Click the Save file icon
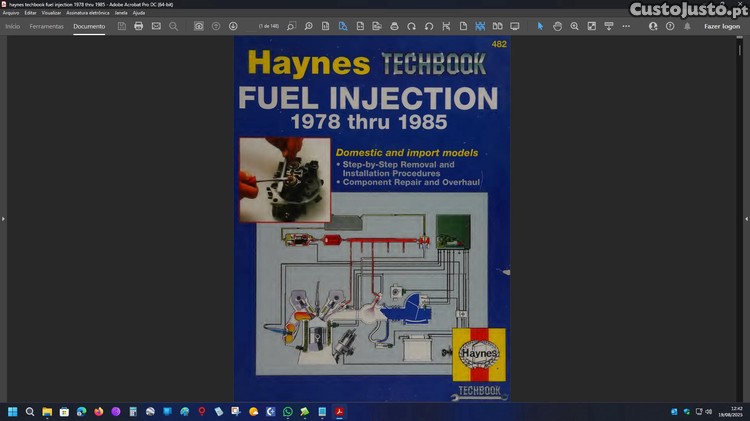750x421 pixels. 121,26
